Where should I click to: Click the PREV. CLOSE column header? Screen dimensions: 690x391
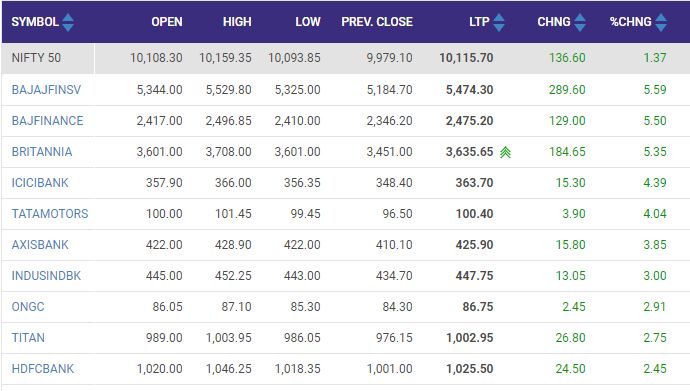click(377, 22)
